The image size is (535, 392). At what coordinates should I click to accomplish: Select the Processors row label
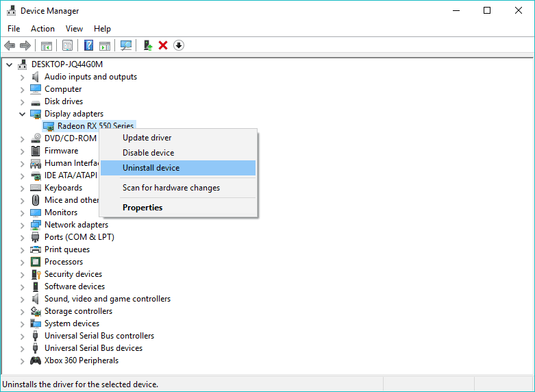click(64, 262)
